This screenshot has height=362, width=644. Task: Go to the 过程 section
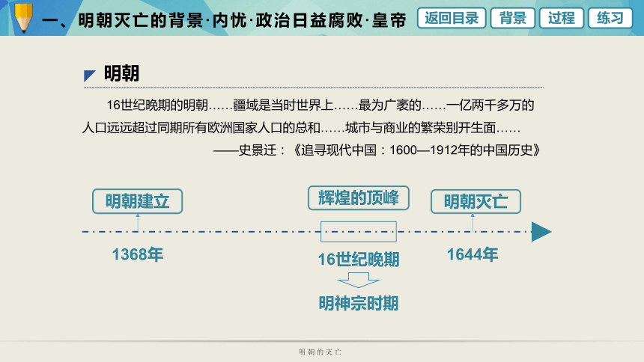(562, 18)
